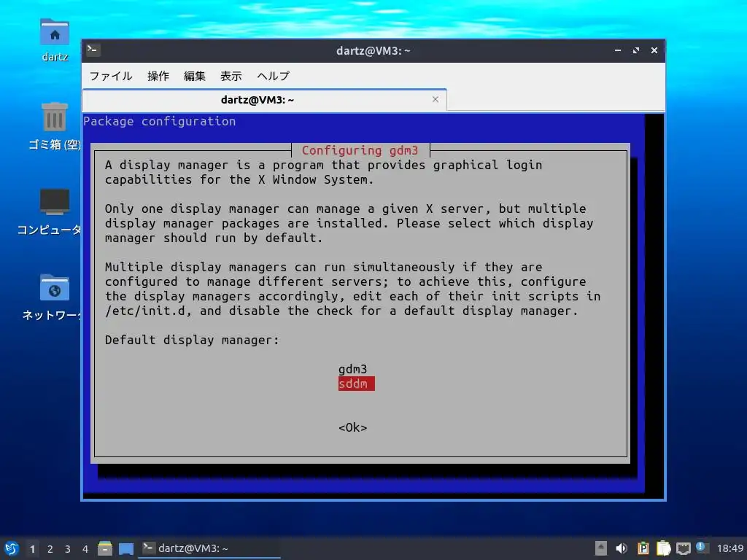
Task: Open the removable media tray icon
Action: [x=601, y=548]
